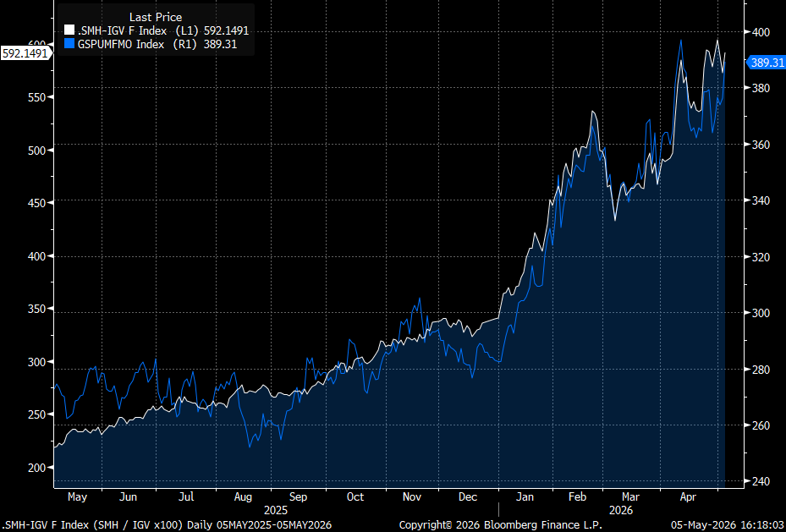This screenshot has height=532, width=786.
Task: Click the Apr month label
Action: pos(687,497)
